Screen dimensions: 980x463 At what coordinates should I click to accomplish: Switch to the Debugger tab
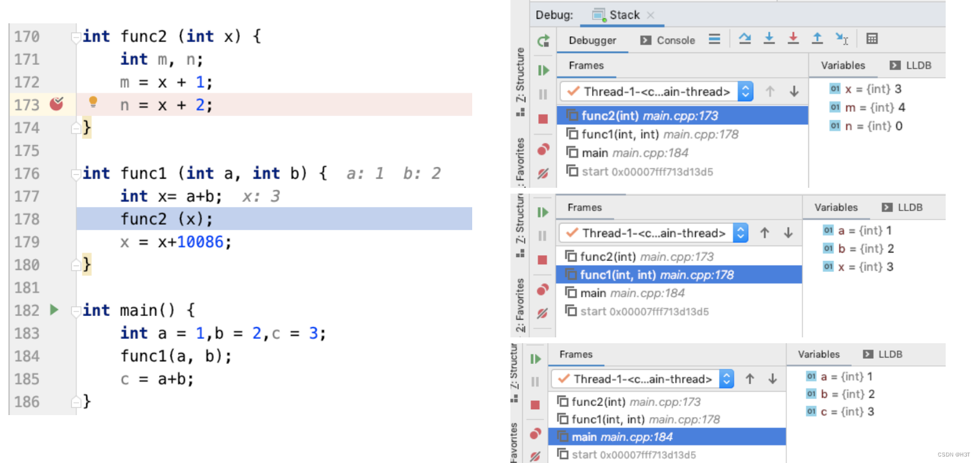pyautogui.click(x=592, y=40)
